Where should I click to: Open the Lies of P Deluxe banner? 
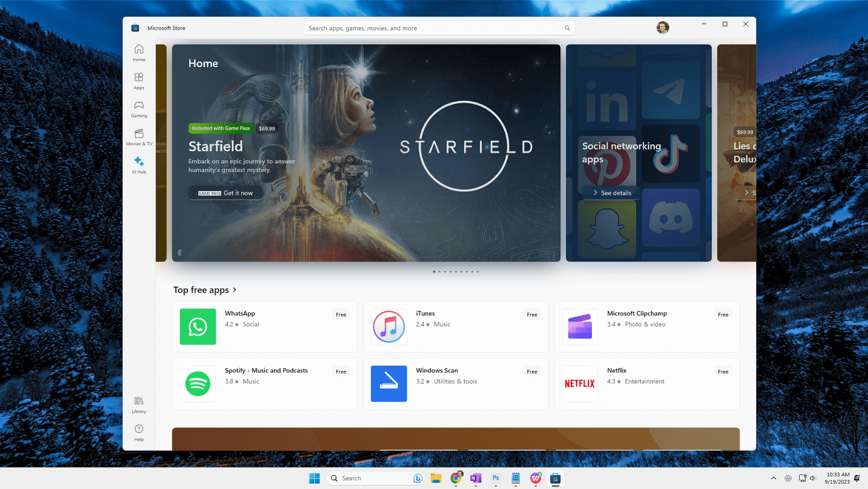[737, 153]
